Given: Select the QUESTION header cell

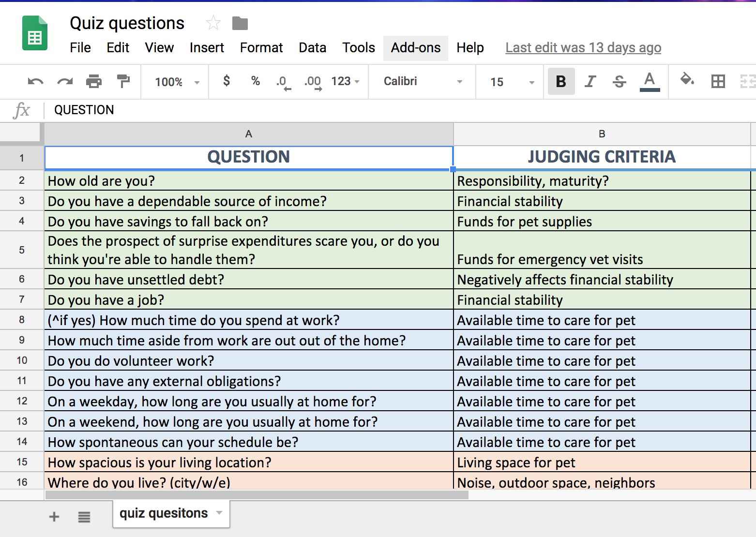Looking at the screenshot, I should point(249,157).
